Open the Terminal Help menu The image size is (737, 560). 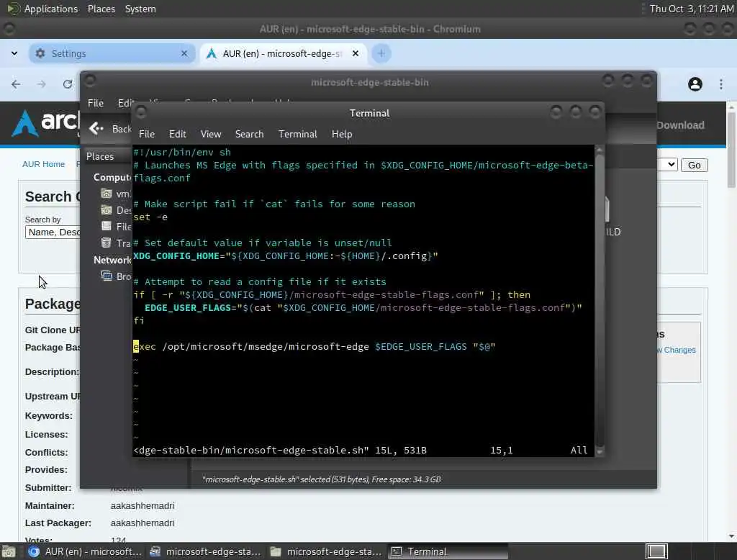(x=342, y=134)
